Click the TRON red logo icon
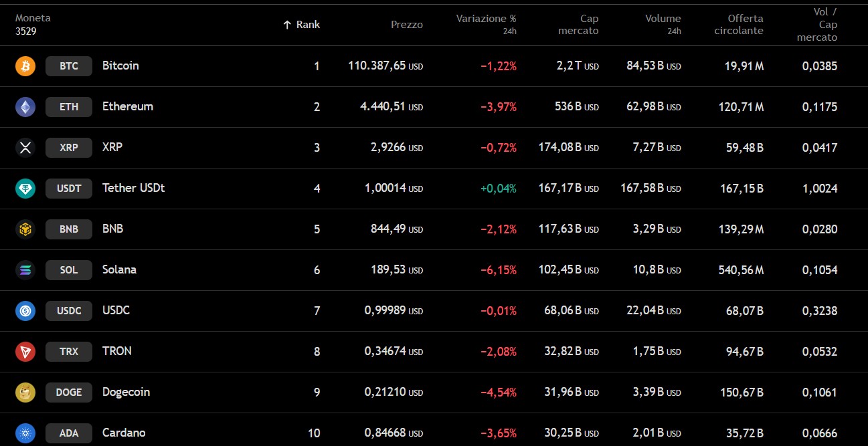The image size is (868, 446). click(x=25, y=352)
